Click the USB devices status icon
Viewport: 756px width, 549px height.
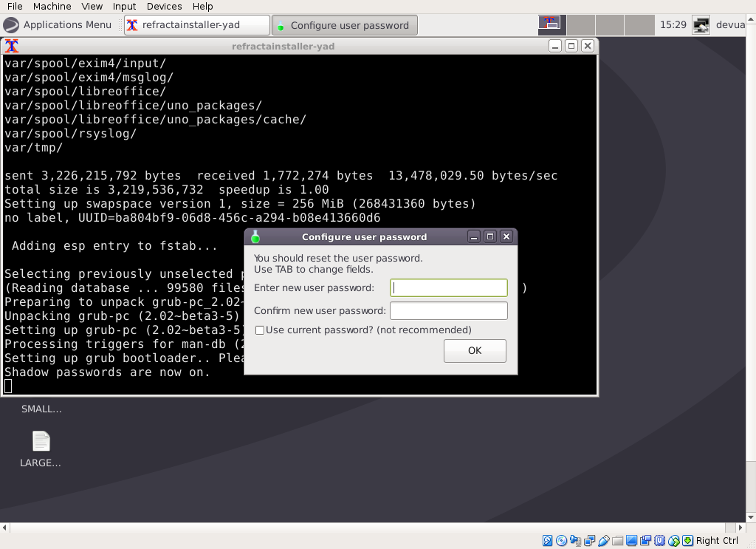[x=604, y=540]
